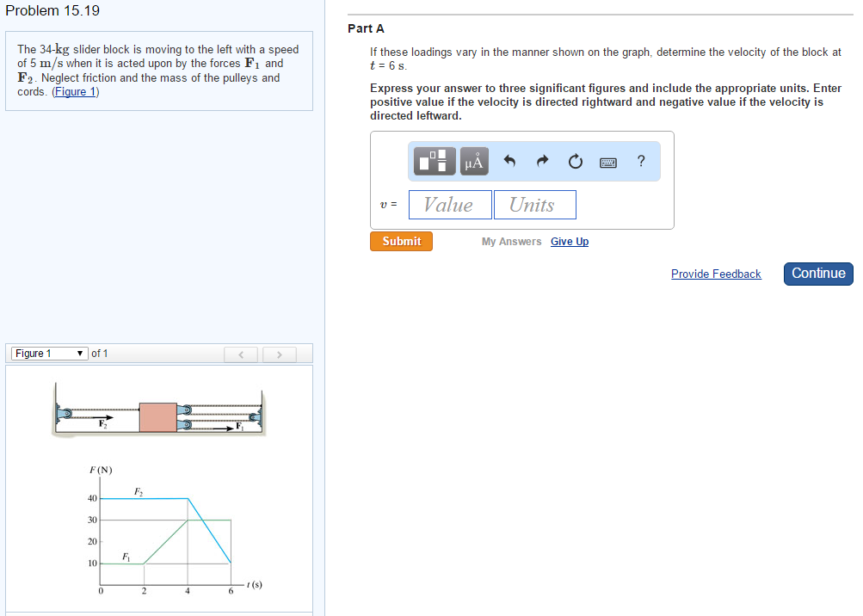Image resolution: width=863 pixels, height=616 pixels.
Task: Click the reset answer icon
Action: point(575,161)
